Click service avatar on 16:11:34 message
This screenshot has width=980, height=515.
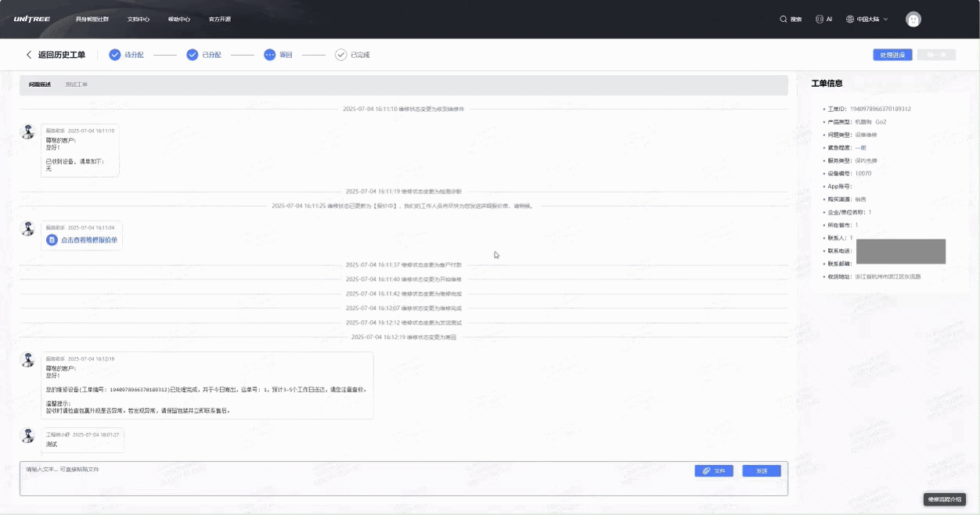tap(28, 229)
